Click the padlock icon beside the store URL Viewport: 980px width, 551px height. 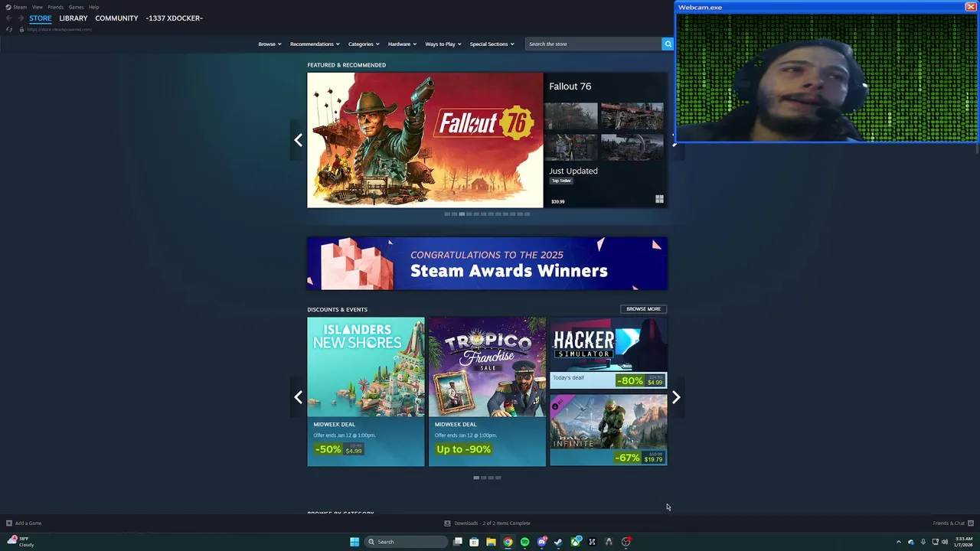coord(21,29)
